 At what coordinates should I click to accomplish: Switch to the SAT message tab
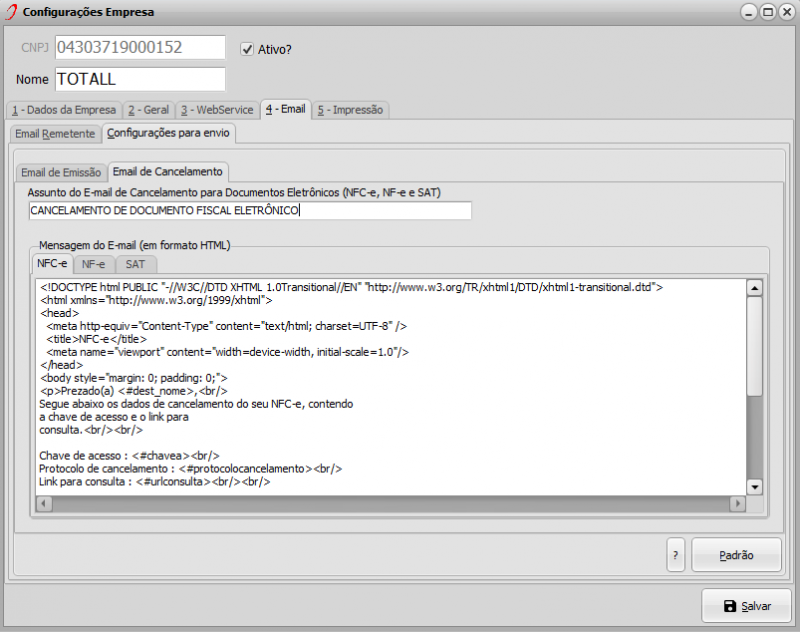135,264
